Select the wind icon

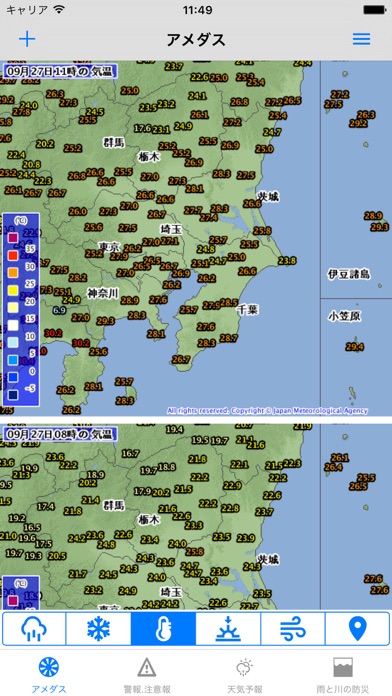point(293,629)
